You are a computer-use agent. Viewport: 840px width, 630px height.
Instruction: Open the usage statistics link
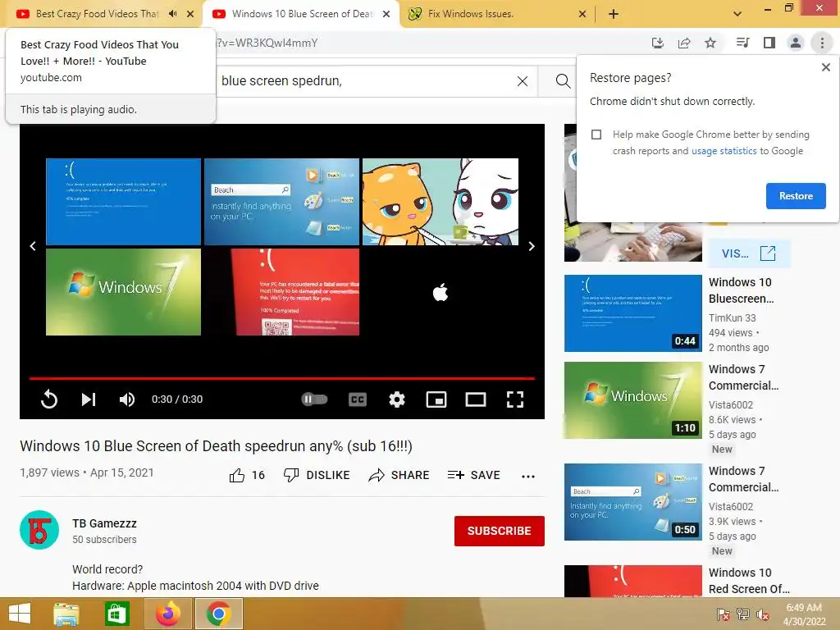724,151
